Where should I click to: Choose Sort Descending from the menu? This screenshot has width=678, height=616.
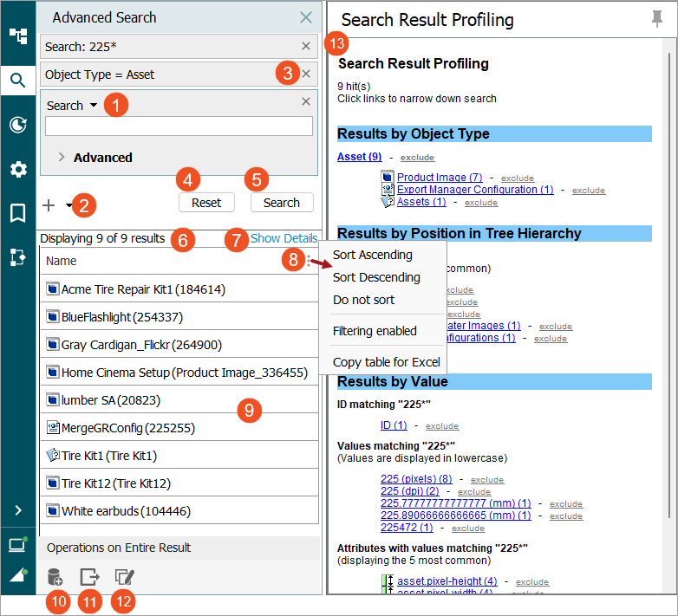376,277
